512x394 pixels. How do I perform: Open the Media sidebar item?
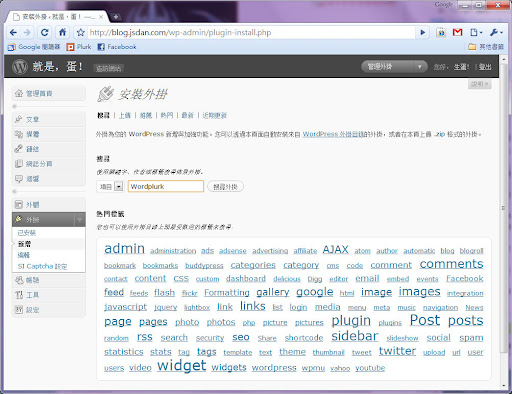tap(49, 134)
